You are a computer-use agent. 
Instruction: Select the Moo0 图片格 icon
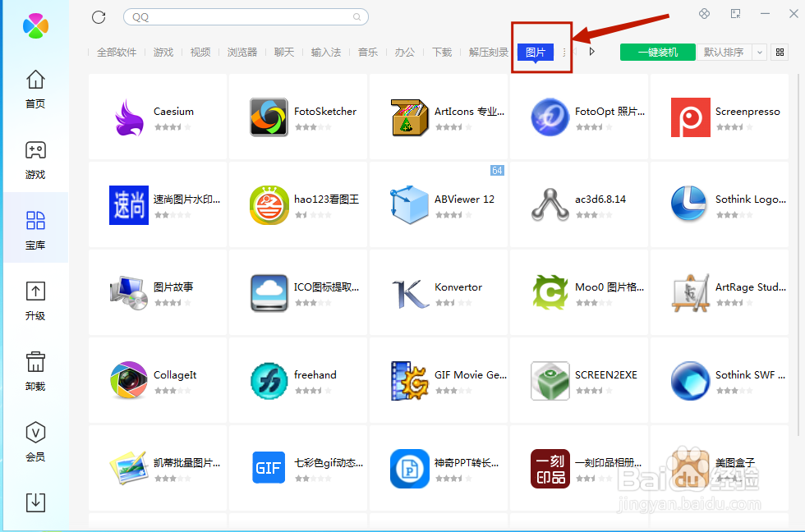pos(550,293)
